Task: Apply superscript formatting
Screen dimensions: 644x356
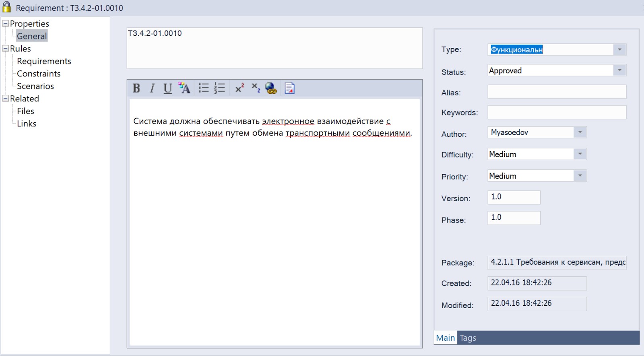Action: (x=240, y=88)
